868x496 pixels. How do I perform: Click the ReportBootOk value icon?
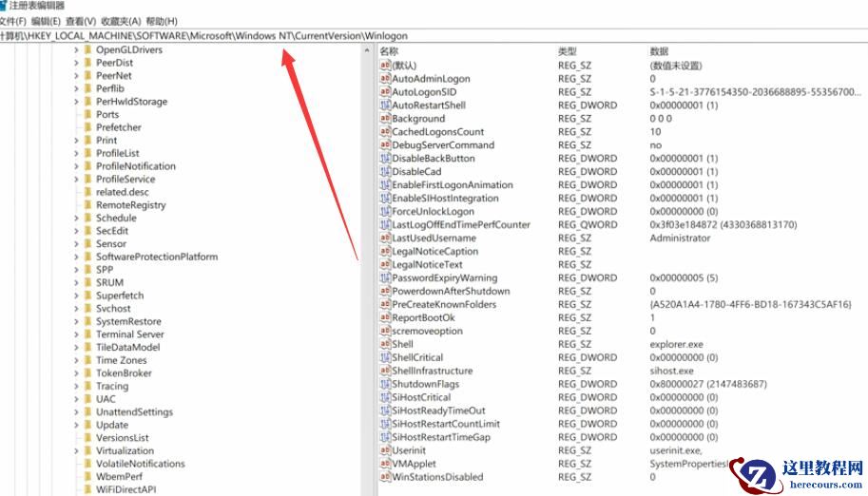coord(385,317)
